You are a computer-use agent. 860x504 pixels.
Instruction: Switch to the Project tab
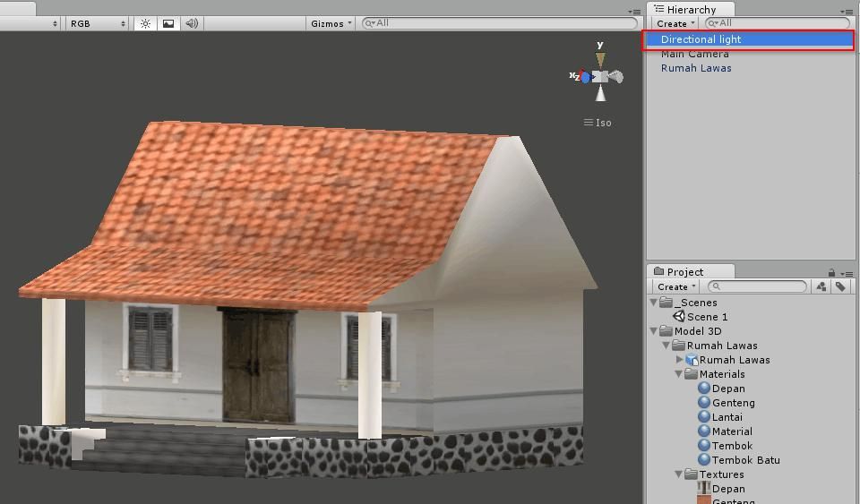coord(684,271)
